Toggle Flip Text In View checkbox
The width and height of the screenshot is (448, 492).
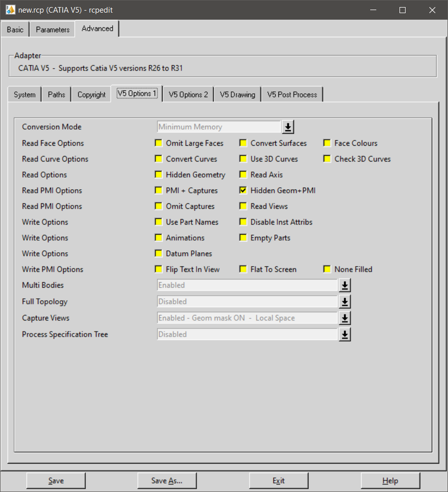tap(159, 269)
